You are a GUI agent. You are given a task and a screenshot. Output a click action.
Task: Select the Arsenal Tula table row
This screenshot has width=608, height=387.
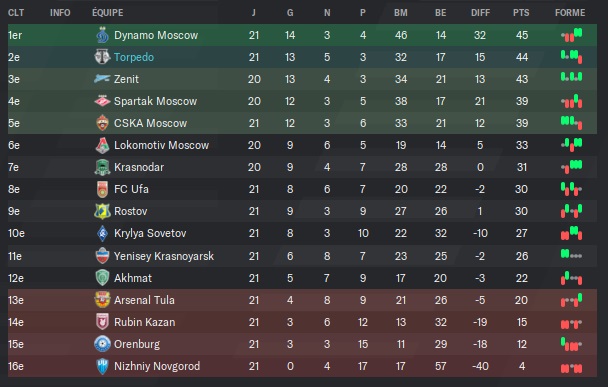(302, 300)
